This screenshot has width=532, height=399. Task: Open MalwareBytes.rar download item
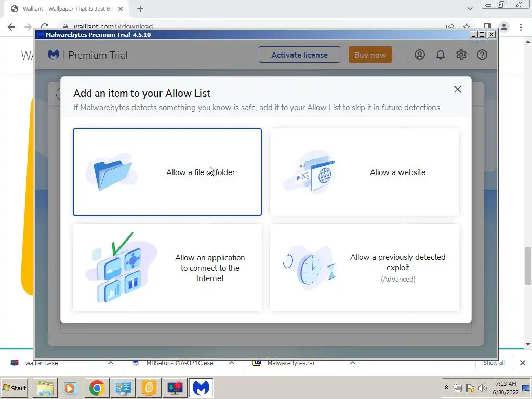tap(291, 363)
